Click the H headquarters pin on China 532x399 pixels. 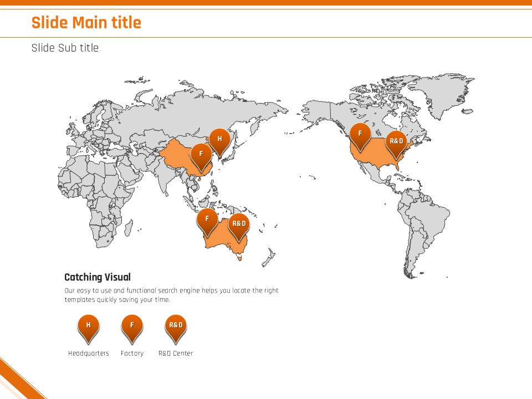pyautogui.click(x=219, y=140)
